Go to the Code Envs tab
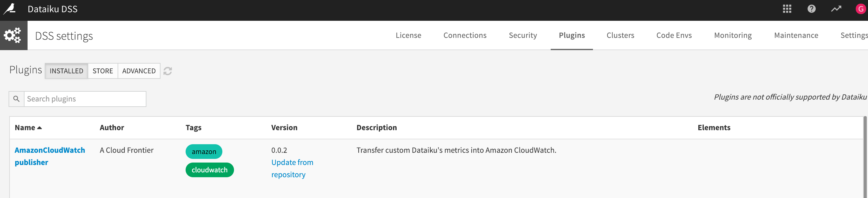The image size is (868, 198). 674,35
